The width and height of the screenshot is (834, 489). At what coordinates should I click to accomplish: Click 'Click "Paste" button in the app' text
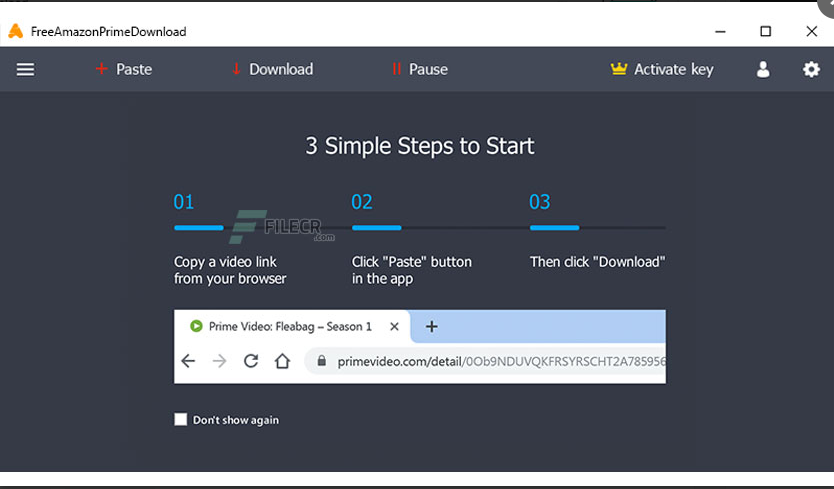[412, 270]
